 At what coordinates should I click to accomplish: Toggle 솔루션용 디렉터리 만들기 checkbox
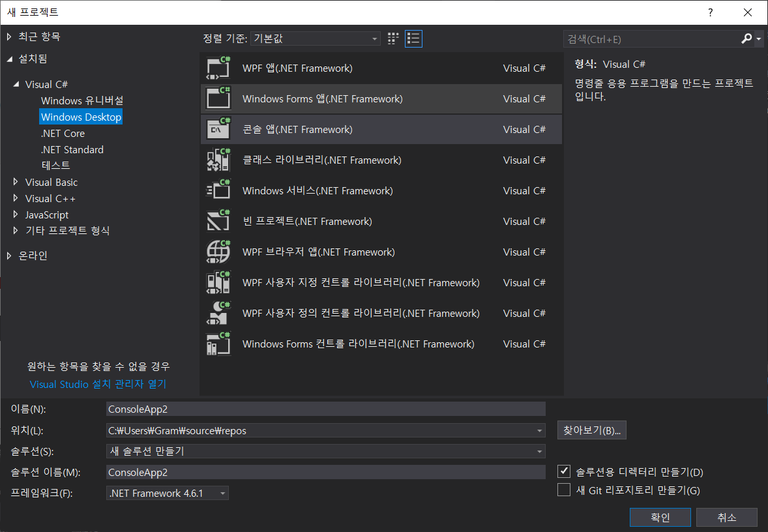coord(564,471)
